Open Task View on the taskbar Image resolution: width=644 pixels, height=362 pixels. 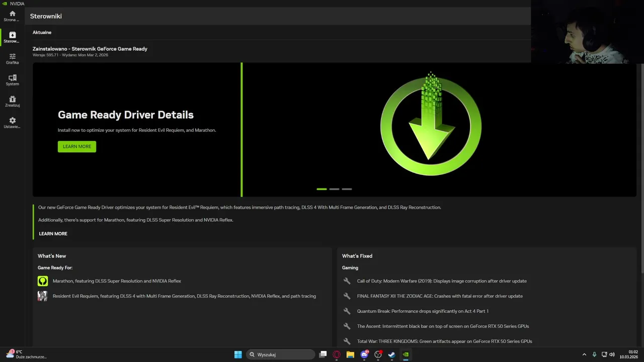coord(323,354)
